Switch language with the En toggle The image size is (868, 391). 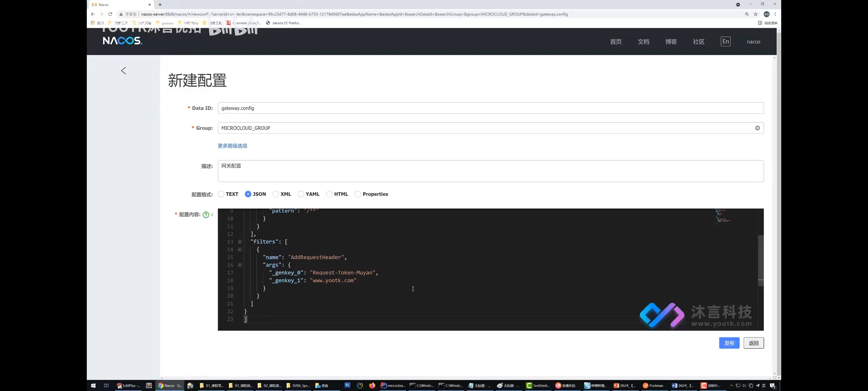tap(726, 41)
